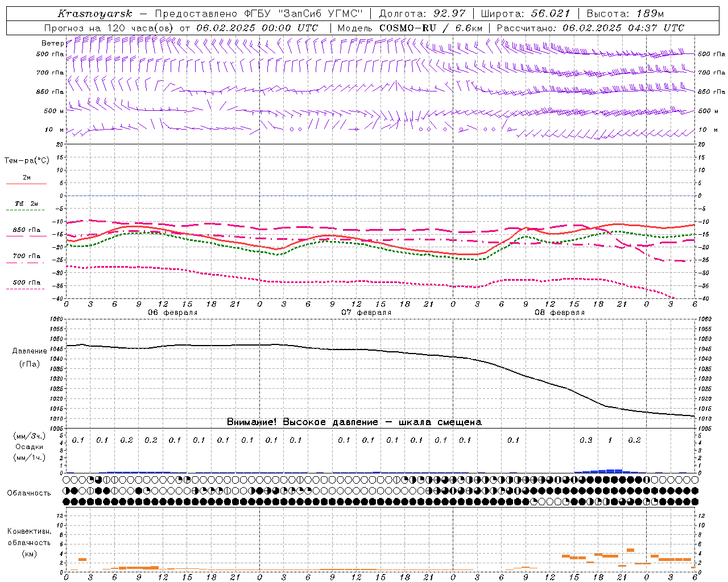Click the 06 февраля date label
Image resolution: width=728 pixels, height=582 pixels.
coord(173,313)
